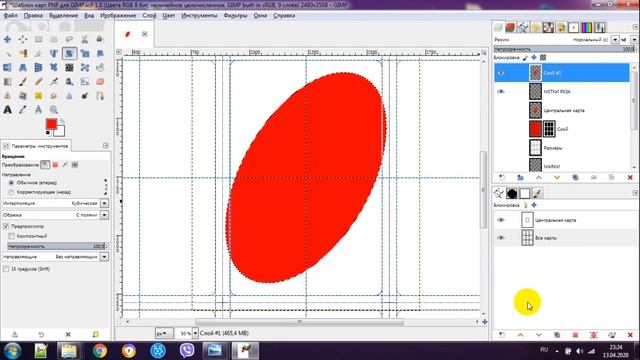This screenshot has width=640, height=360.
Task: Raise the selected layer
Action: pos(539,178)
